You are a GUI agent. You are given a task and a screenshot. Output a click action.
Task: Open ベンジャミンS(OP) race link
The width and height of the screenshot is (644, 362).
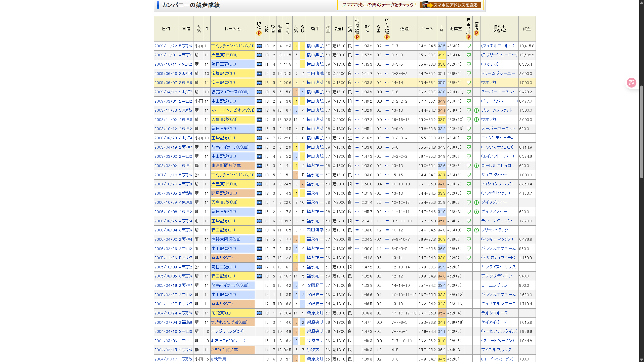pyautogui.click(x=227, y=332)
